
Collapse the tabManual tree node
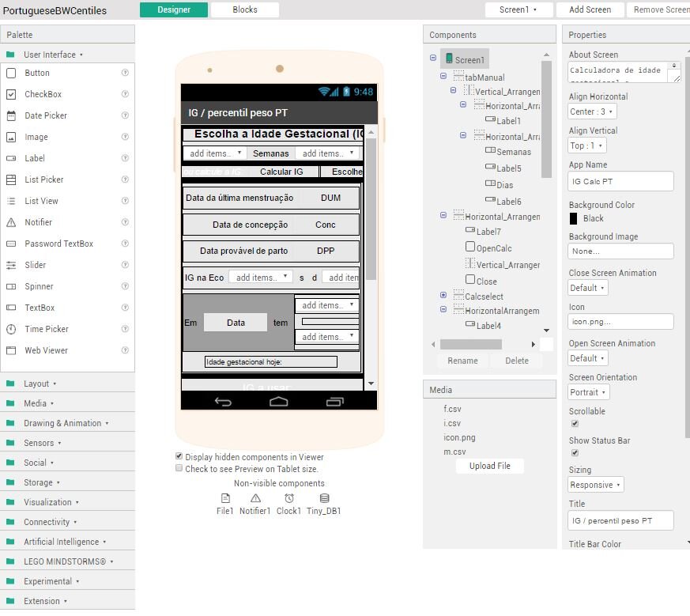point(443,77)
